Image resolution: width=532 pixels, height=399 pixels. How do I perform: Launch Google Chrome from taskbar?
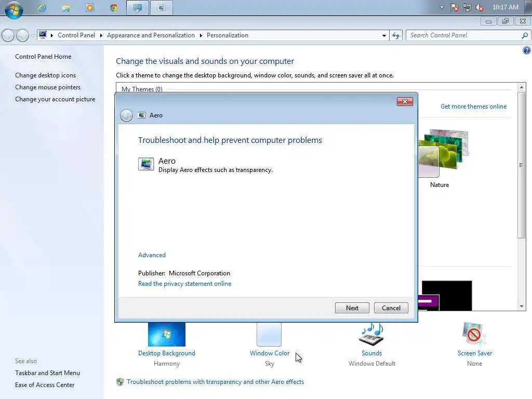114,8
